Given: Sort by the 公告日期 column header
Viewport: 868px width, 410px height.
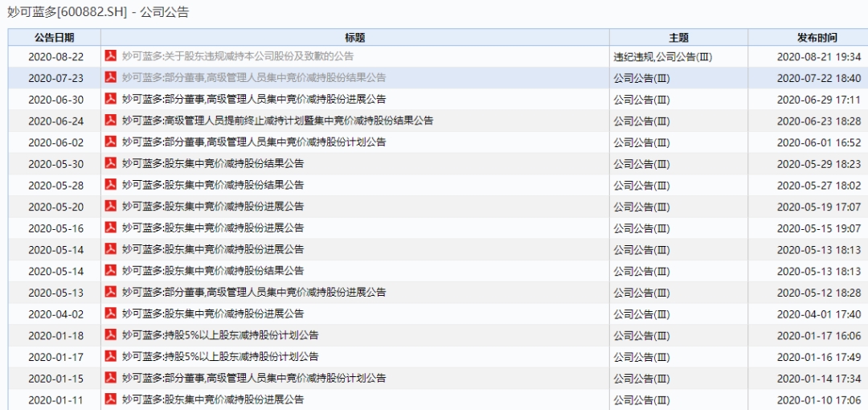Looking at the screenshot, I should (54, 38).
